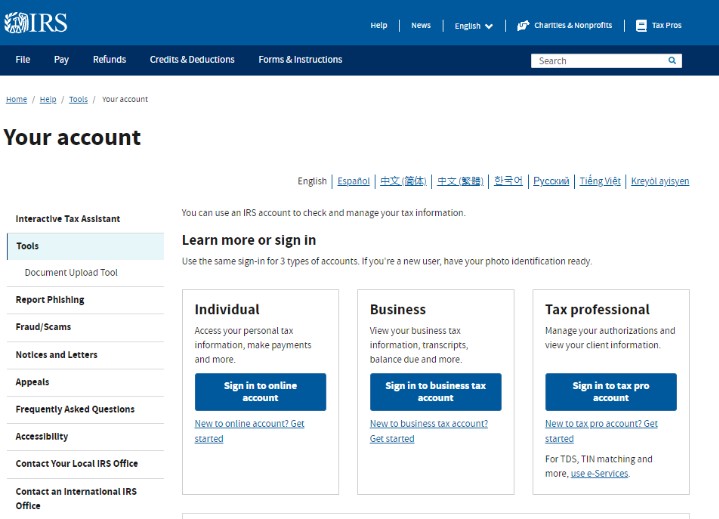Open the News link in top bar
719x519 pixels.
tap(420, 25)
